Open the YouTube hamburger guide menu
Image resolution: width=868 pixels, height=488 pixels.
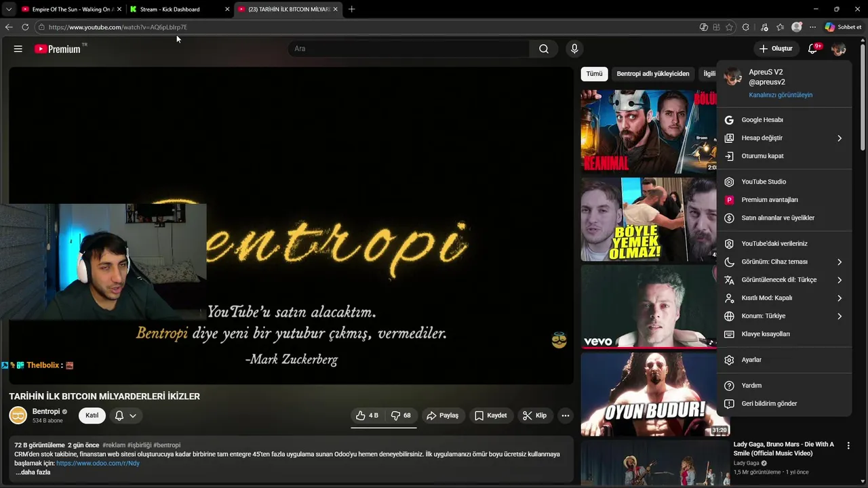pyautogui.click(x=18, y=49)
